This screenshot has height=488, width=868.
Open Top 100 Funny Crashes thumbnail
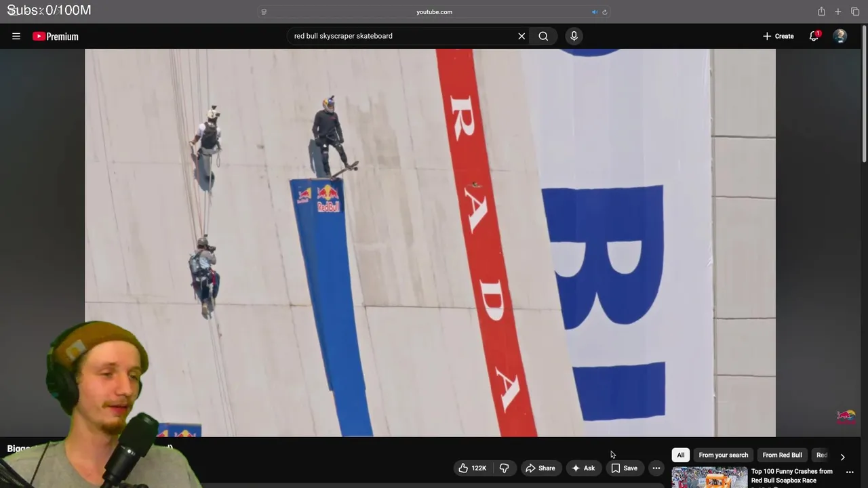(x=709, y=477)
